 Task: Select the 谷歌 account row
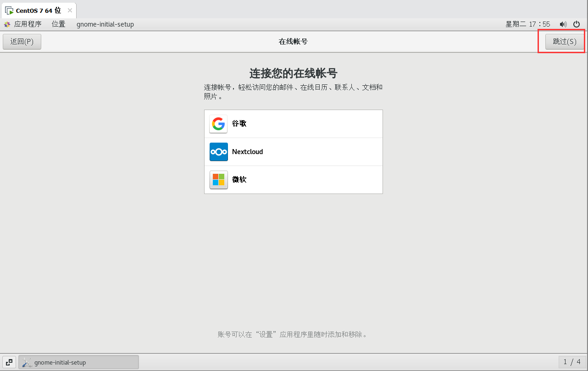coord(294,124)
